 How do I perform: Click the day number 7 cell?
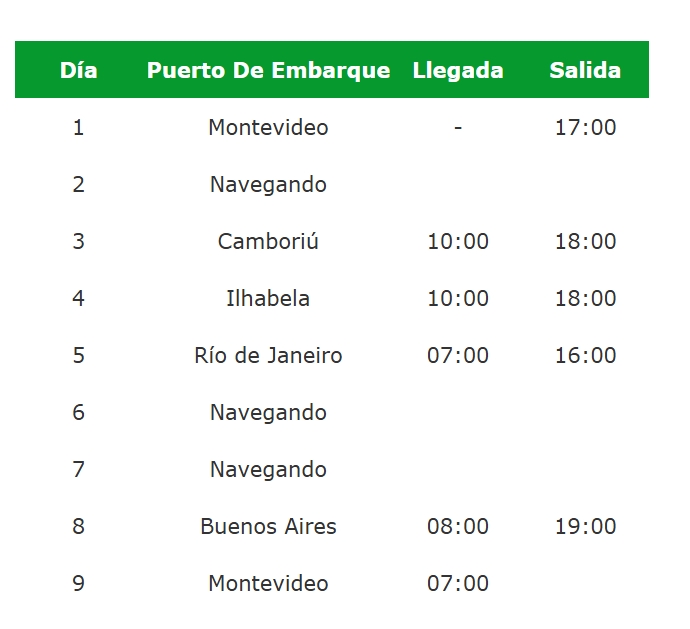[78, 469]
